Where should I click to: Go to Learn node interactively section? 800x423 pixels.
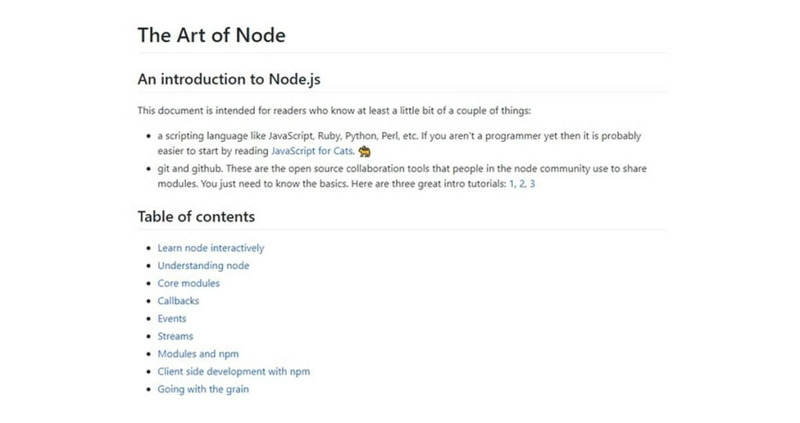click(211, 248)
